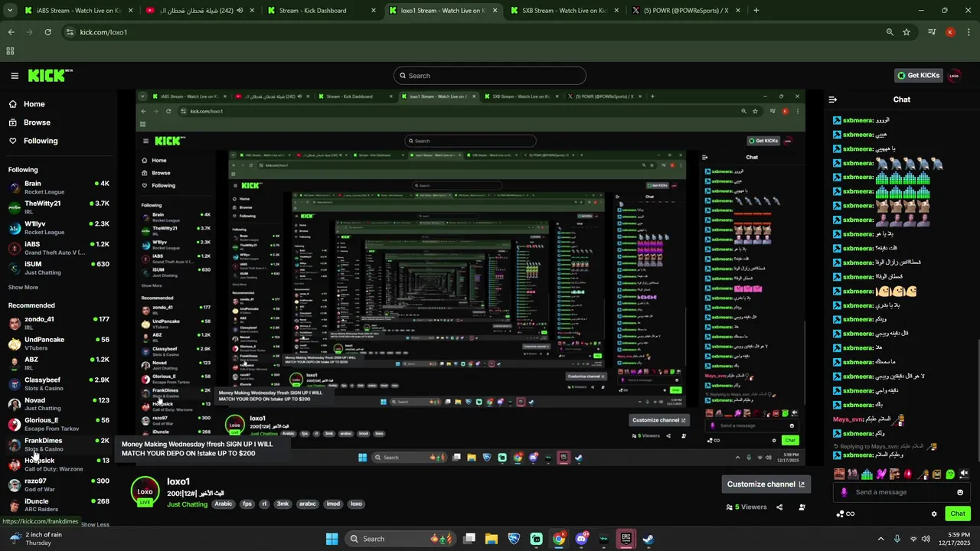This screenshot has width=980, height=551.
Task: Click ABZ channel avatar
Action: point(15,364)
